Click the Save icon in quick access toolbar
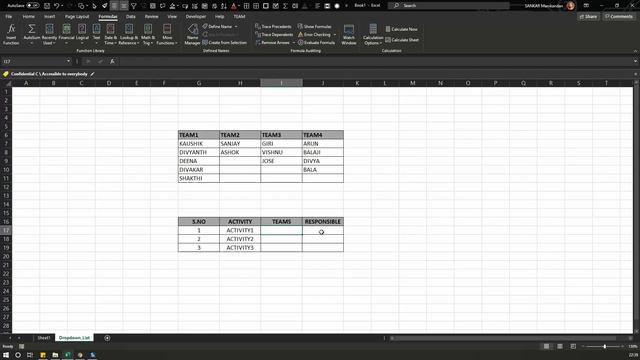640x360 pixels. (47, 6)
